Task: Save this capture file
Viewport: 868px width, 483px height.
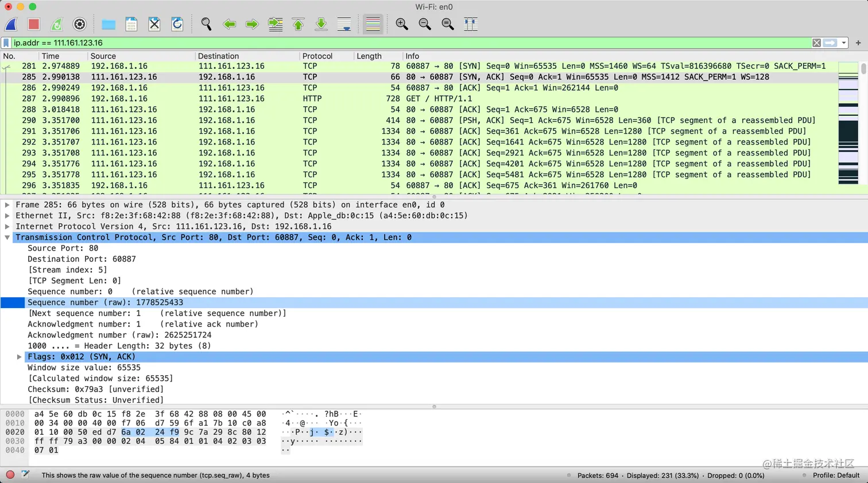Action: (131, 24)
